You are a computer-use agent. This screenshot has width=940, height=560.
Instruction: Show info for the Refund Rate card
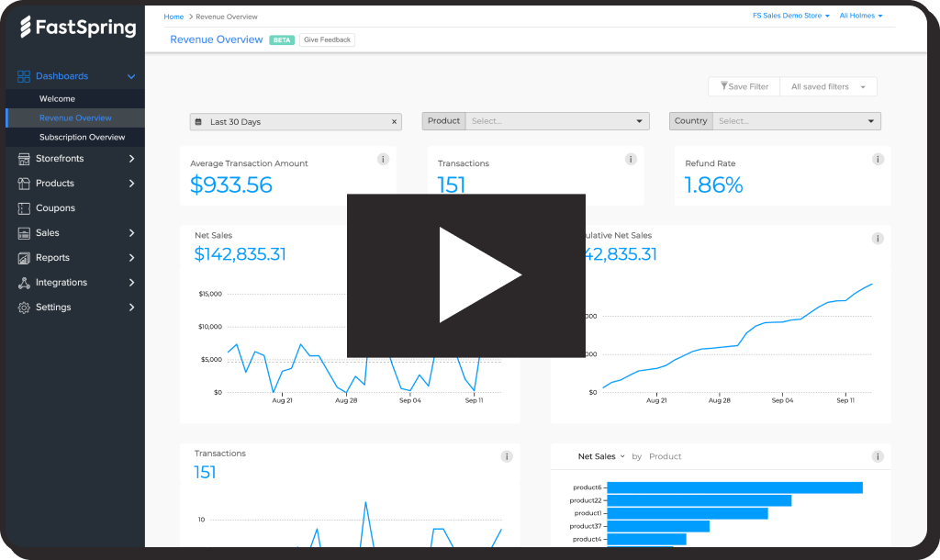878,159
